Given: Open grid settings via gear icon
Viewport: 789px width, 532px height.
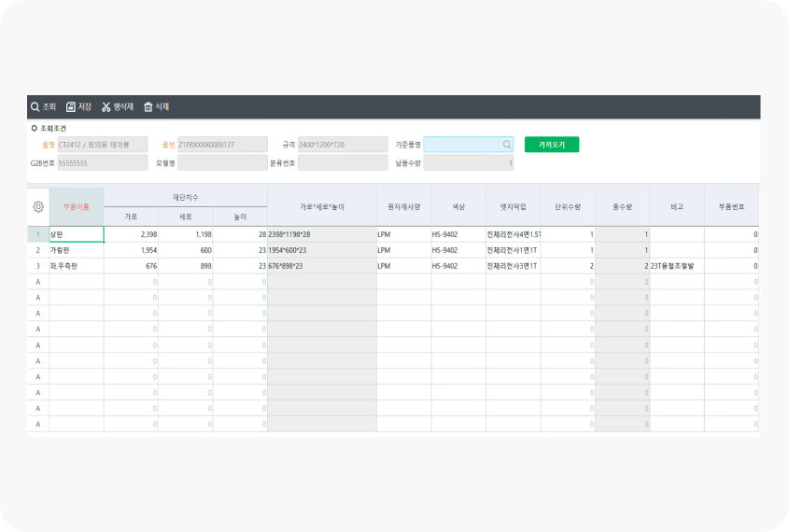Looking at the screenshot, I should [38, 206].
